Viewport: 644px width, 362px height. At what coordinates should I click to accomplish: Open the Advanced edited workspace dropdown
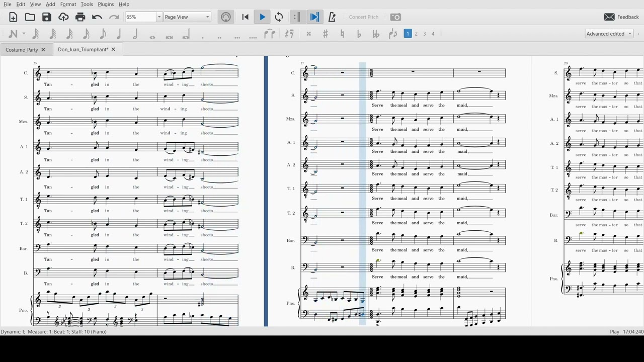click(x=609, y=34)
